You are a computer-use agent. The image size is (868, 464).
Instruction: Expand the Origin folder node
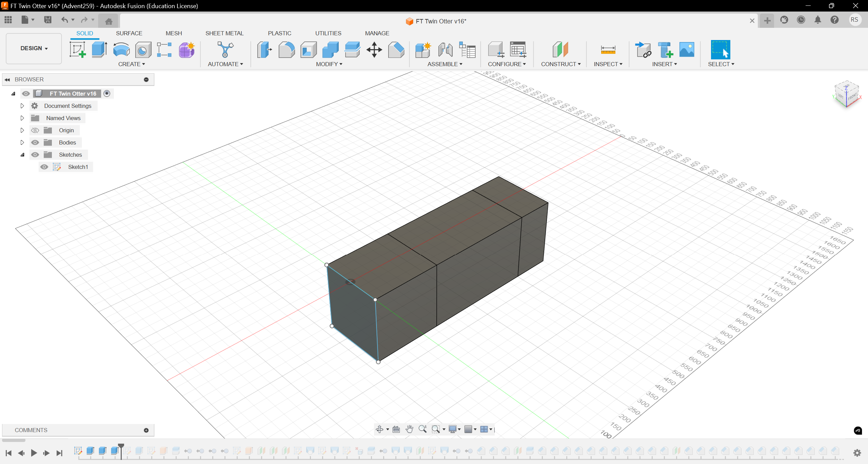click(x=22, y=130)
